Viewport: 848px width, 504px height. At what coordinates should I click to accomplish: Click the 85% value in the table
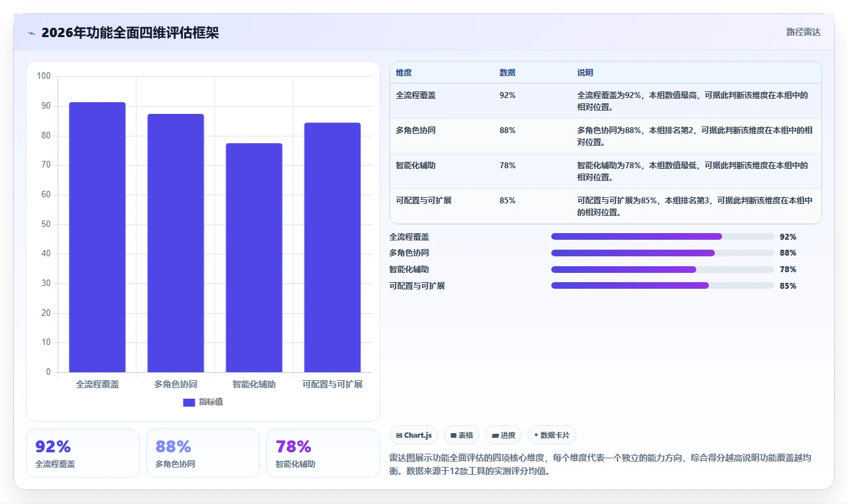pyautogui.click(x=507, y=201)
